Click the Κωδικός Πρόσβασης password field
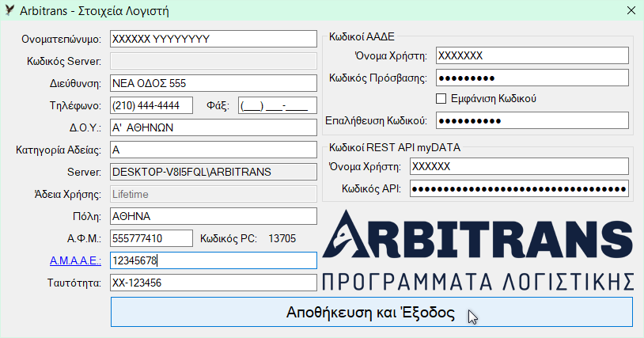The width and height of the screenshot is (644, 338). click(532, 78)
